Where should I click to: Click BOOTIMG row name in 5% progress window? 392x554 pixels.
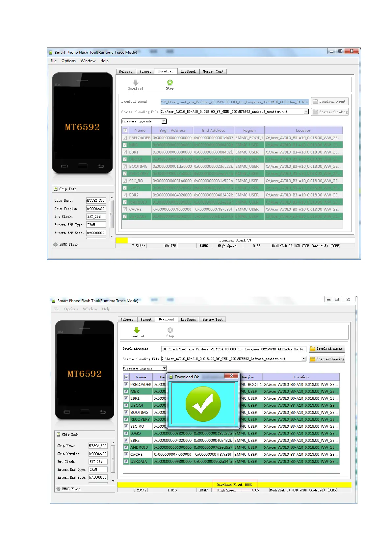pyautogui.click(x=138, y=166)
